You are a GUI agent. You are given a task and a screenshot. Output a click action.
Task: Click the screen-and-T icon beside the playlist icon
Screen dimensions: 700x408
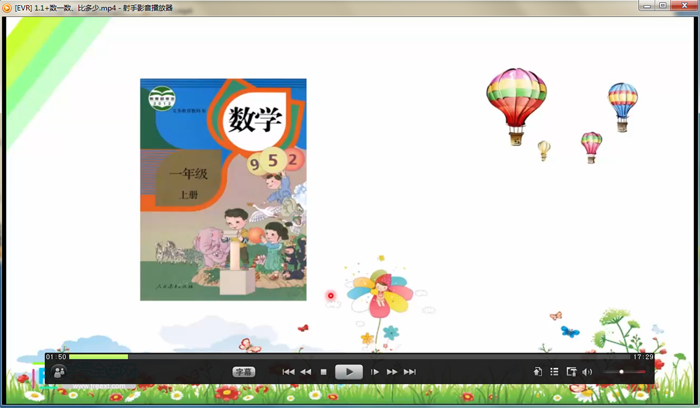[571, 372]
